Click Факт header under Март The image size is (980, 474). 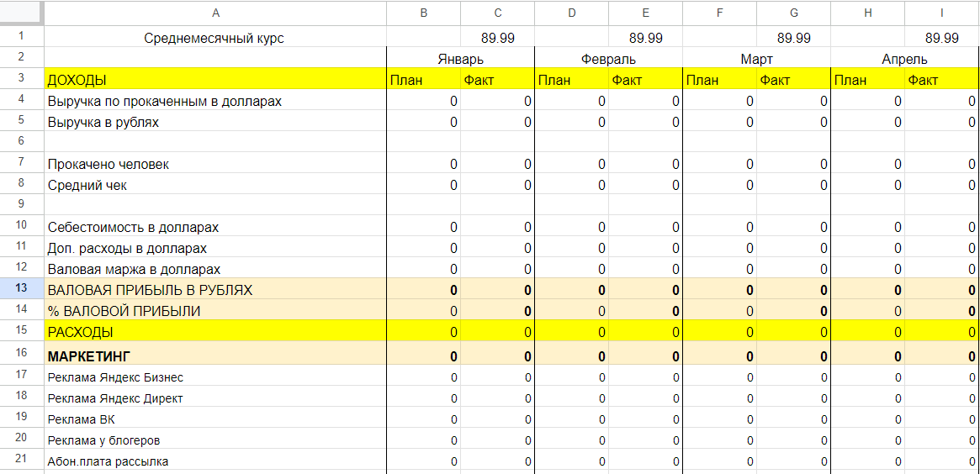click(794, 79)
